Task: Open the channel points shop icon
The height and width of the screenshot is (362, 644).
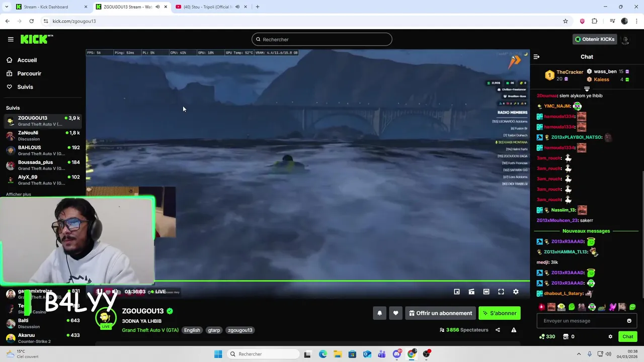Action: coord(566,336)
